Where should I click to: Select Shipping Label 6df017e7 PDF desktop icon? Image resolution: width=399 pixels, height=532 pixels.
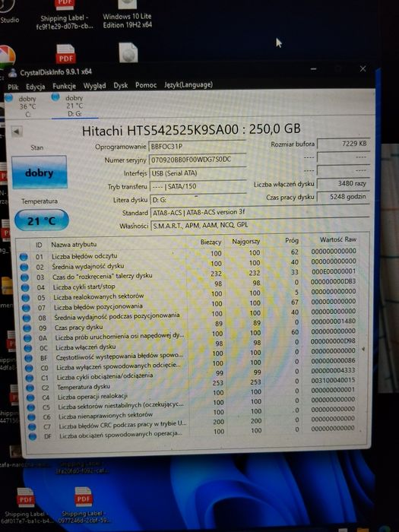pos(25,507)
